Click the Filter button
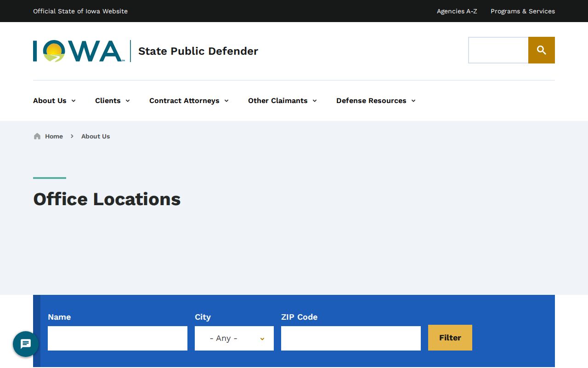The width and height of the screenshot is (588, 368). pos(450,338)
